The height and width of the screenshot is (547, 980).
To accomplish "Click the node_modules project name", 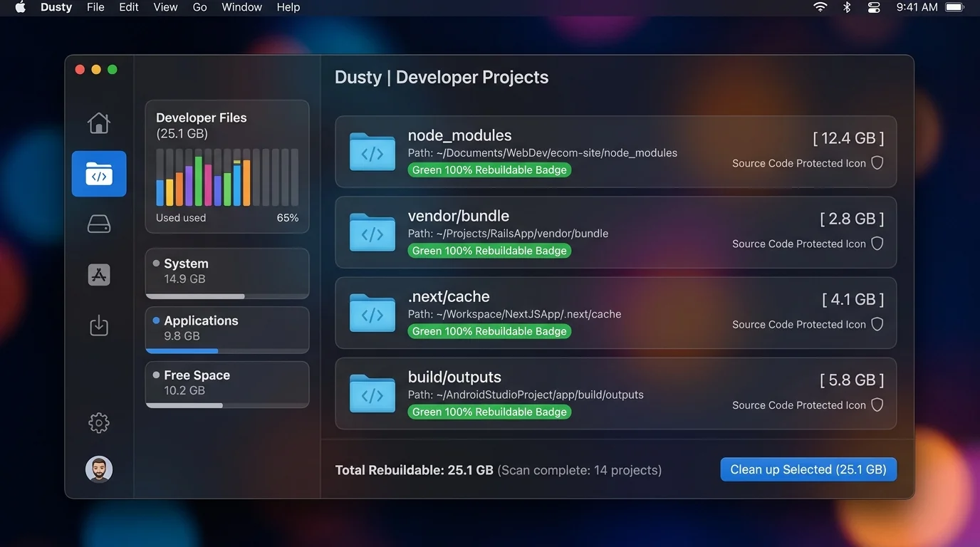I will point(460,135).
